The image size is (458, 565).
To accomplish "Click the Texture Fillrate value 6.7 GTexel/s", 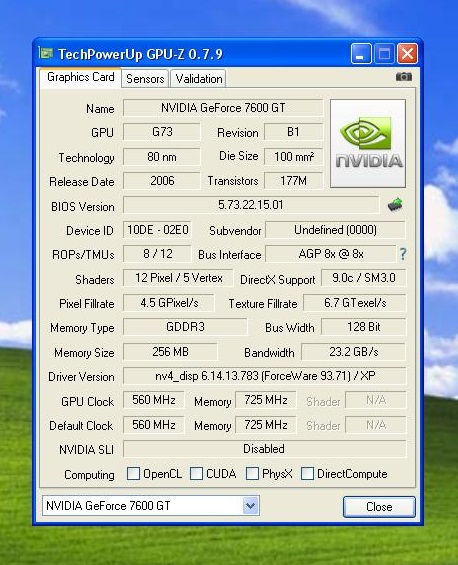I will point(355,303).
